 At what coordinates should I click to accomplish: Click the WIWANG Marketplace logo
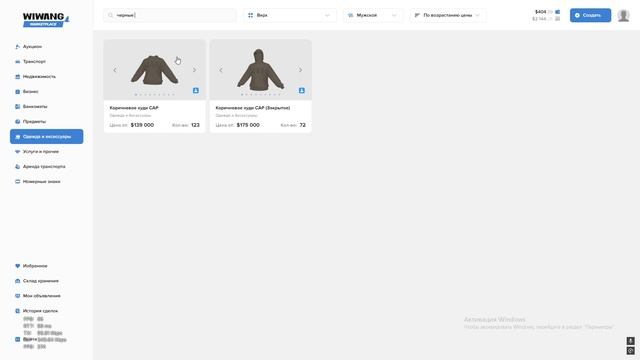click(46, 20)
